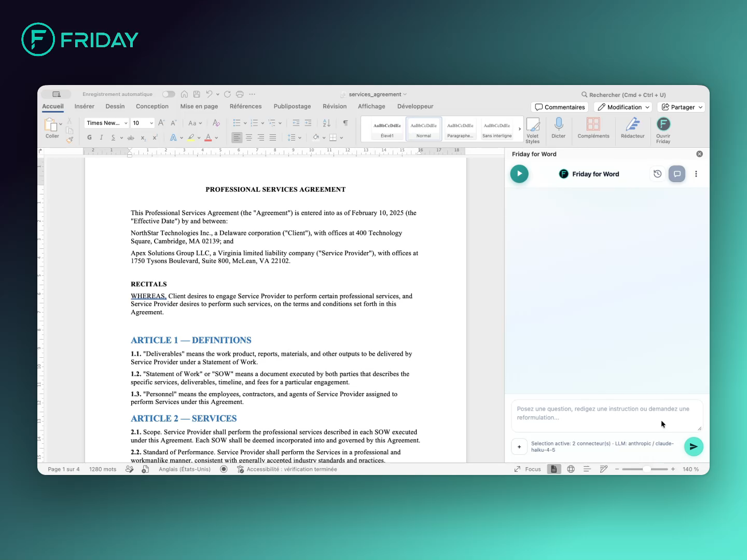Decrease paragraph indent

(296, 123)
